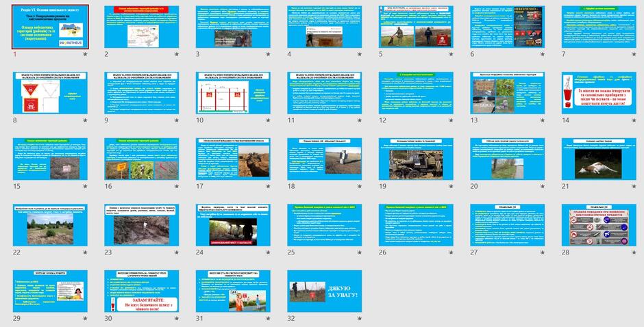Select slide 6 with НЕБЕЗПЕЧНО poster
Screen dimensions: 644x327
click(508, 27)
